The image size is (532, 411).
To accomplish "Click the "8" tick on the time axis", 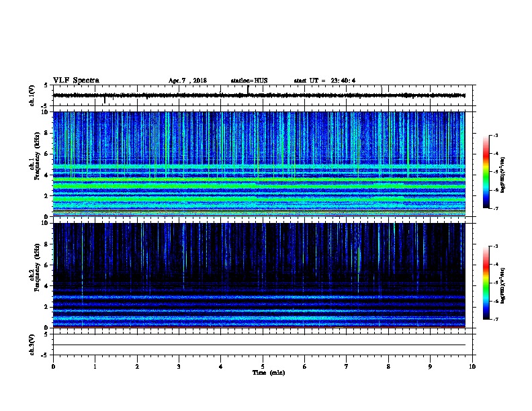I will pos(388,367).
